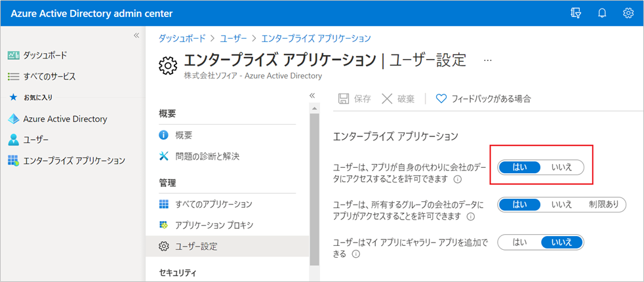
Task: Set group data consent to 制限あり
Action: pos(604,205)
